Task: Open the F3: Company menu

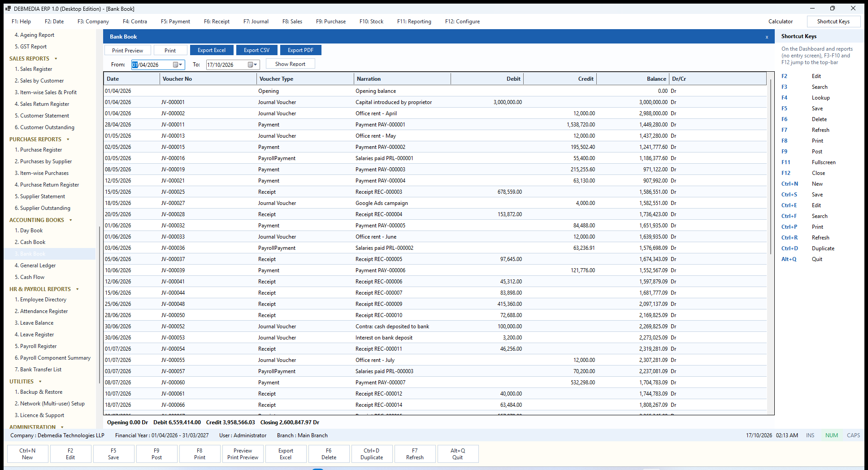Action: pos(93,22)
